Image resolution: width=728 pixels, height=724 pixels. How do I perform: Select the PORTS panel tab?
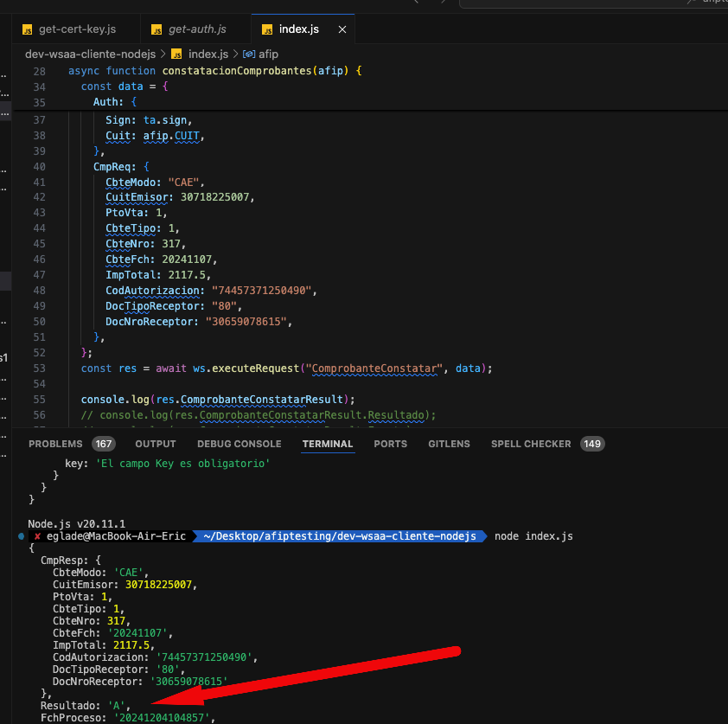(390, 444)
